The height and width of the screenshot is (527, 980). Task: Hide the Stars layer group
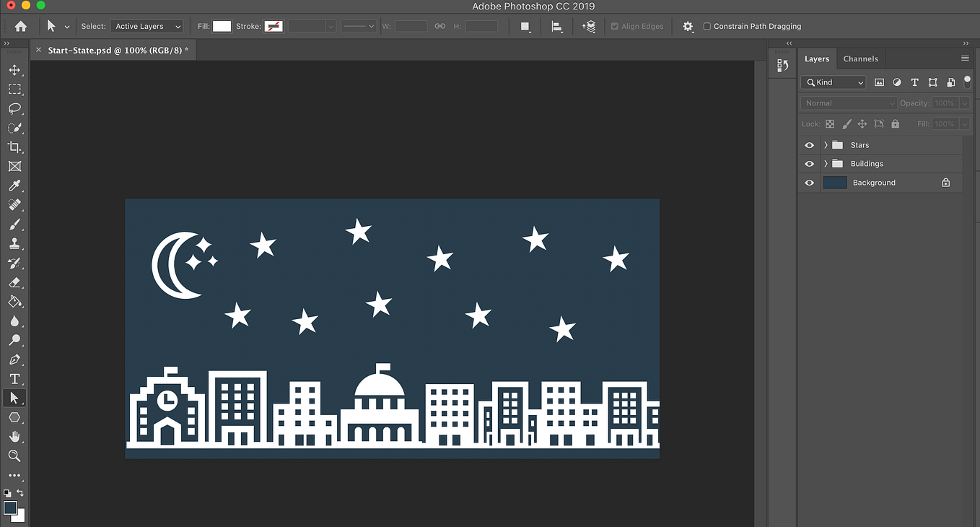[809, 145]
